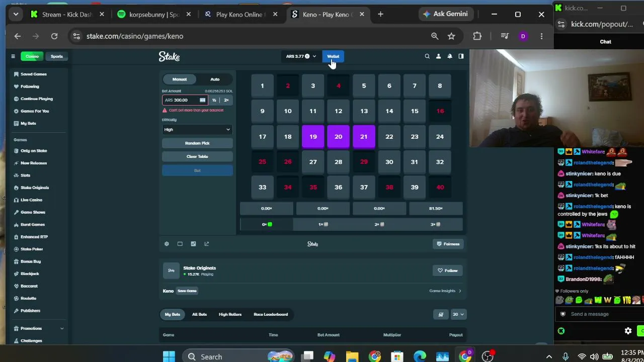This screenshot has width=644, height=362.
Task: Open Stake Originals in the sidebar
Action: pyautogui.click(x=35, y=188)
